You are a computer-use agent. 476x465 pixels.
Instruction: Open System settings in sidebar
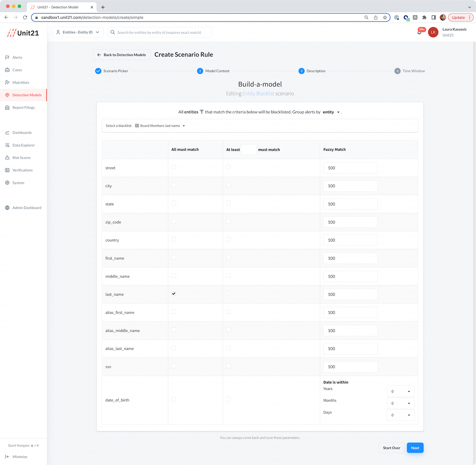(x=18, y=183)
